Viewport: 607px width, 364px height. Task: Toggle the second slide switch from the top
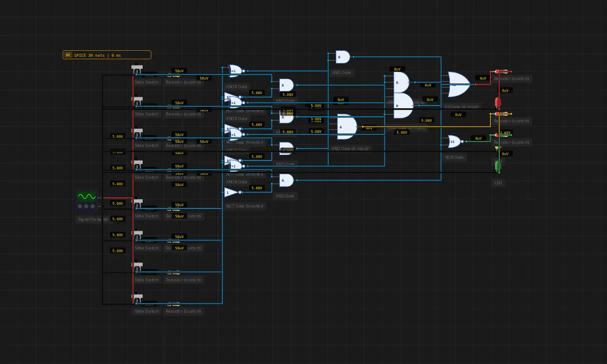pyautogui.click(x=137, y=101)
